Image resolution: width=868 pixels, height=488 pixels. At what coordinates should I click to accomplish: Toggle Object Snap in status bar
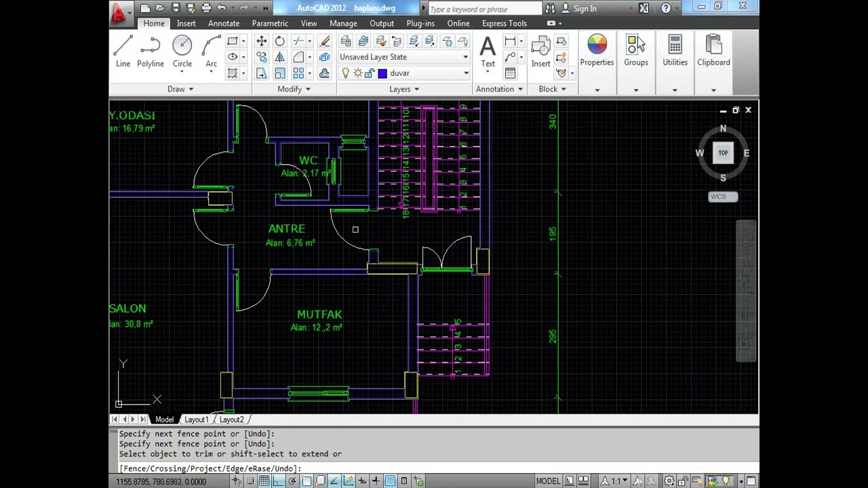pos(307,481)
